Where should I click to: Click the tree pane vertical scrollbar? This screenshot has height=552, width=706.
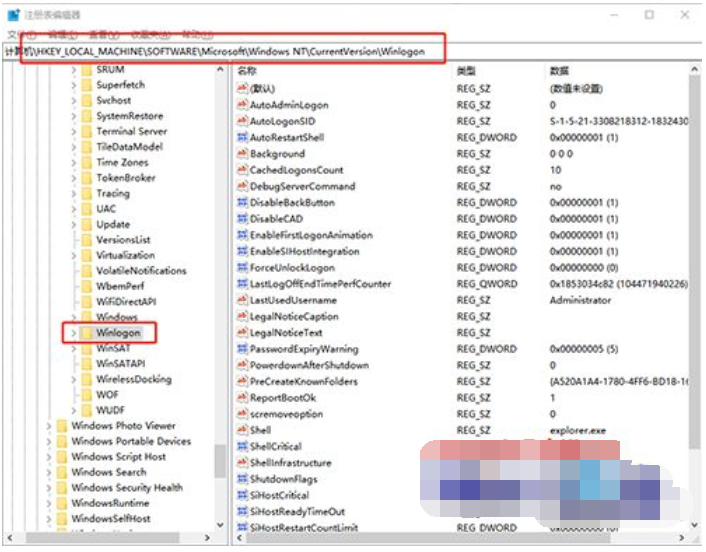tap(220, 300)
